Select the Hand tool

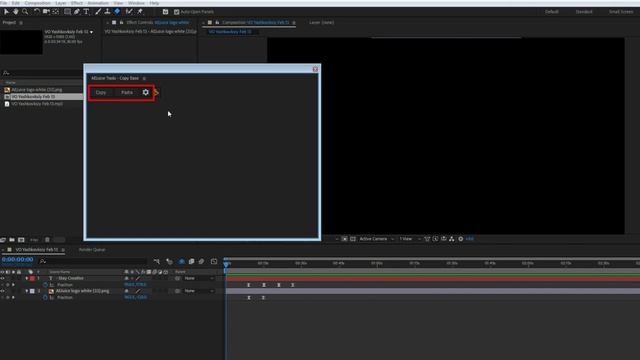click(16, 12)
